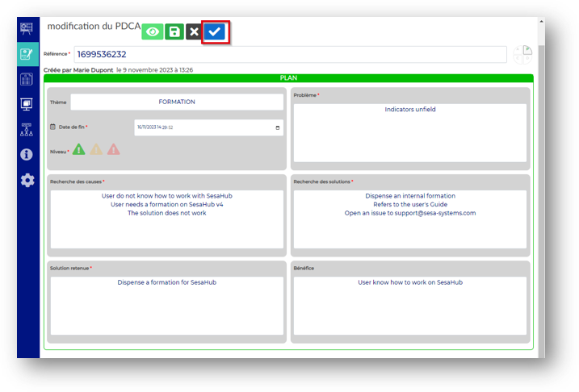The width and height of the screenshot is (579, 392).
Task: Open the monitor screen icon in sidebar
Action: point(27,104)
